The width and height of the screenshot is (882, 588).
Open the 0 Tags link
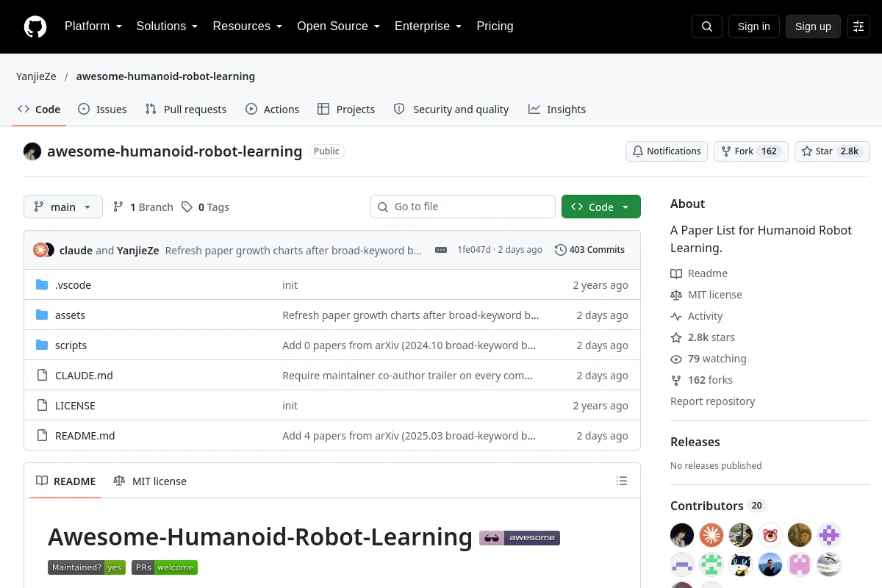[x=206, y=207]
